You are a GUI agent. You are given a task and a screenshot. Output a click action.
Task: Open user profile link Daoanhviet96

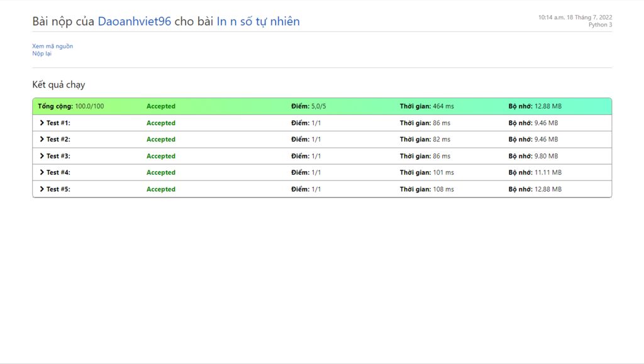tap(134, 21)
